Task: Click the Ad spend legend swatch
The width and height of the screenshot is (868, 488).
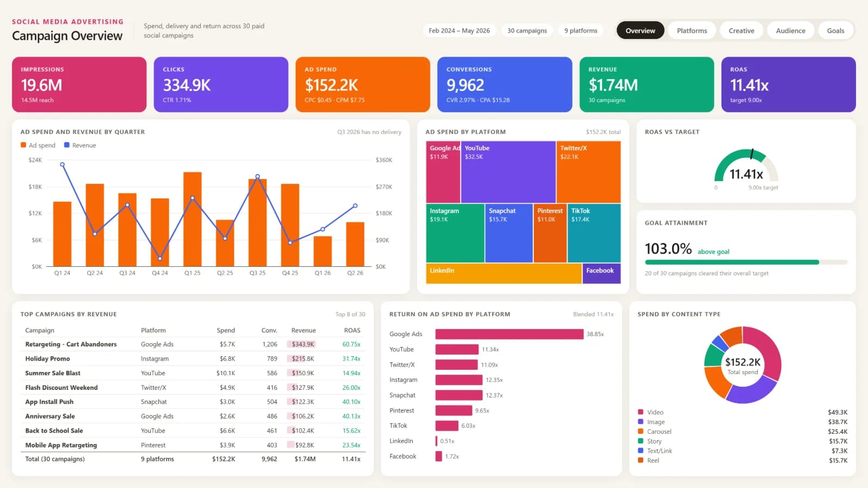Action: [x=23, y=145]
